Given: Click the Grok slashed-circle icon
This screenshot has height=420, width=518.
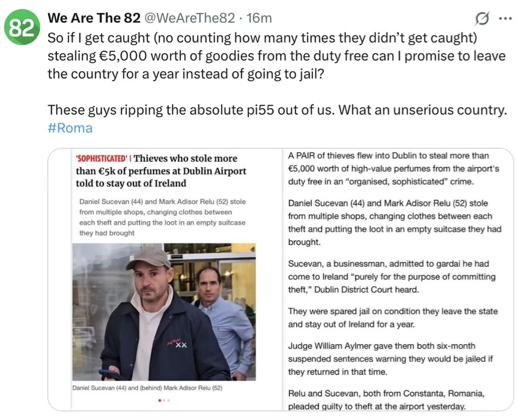Looking at the screenshot, I should point(482,19).
